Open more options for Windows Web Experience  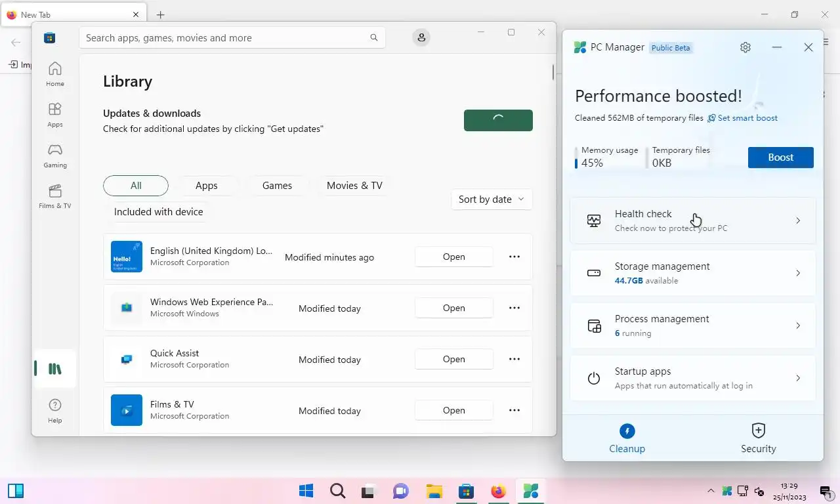tap(514, 308)
